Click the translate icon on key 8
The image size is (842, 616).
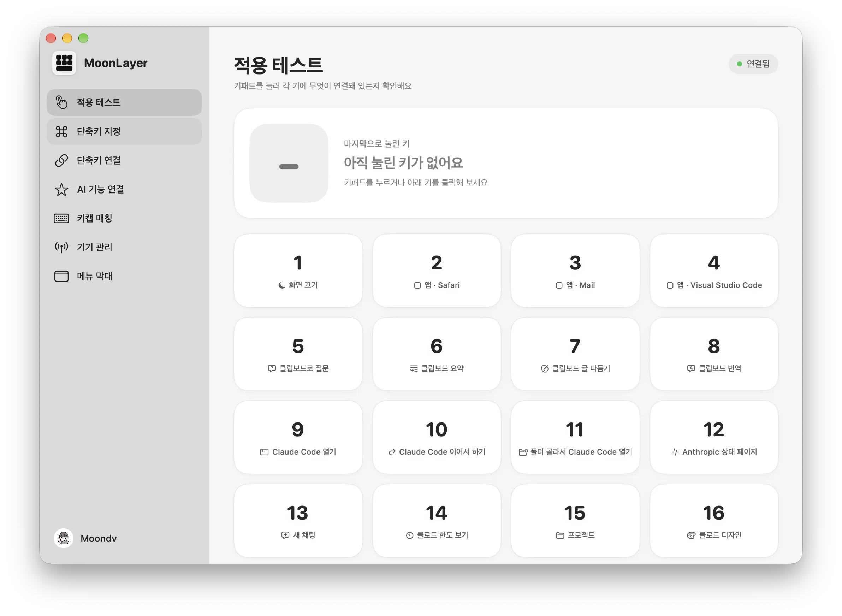(691, 368)
